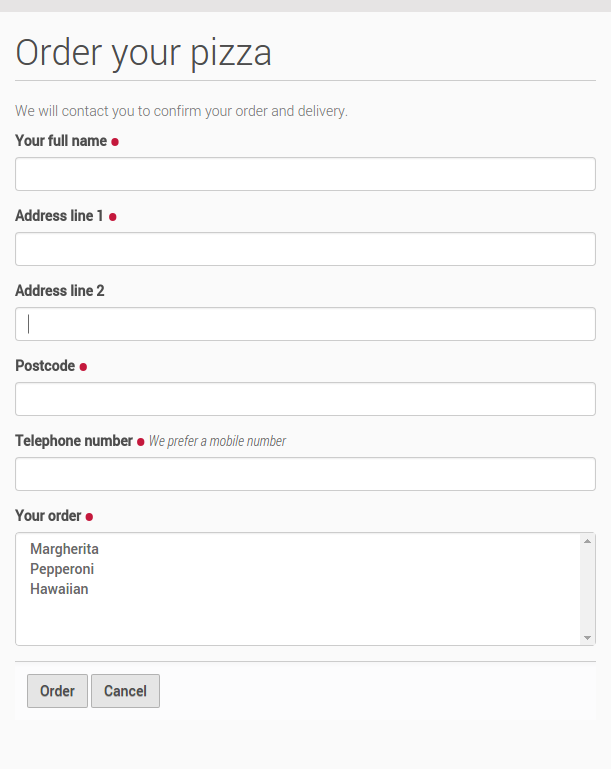Click the Your order label

click(48, 516)
